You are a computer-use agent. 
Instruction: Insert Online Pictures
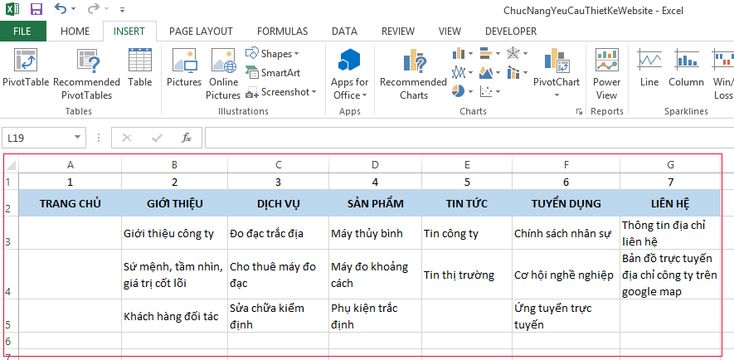click(x=223, y=74)
